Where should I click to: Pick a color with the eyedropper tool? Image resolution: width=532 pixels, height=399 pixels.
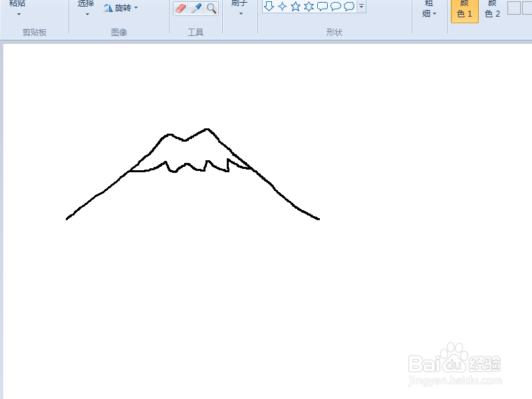coord(196,8)
